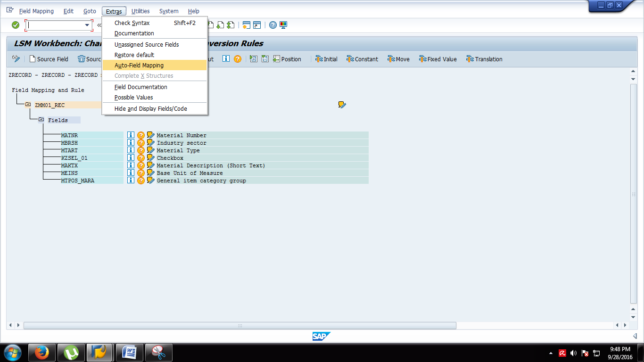The width and height of the screenshot is (644, 362).
Task: Choose Field Documentation menu entry
Action: 155,87
